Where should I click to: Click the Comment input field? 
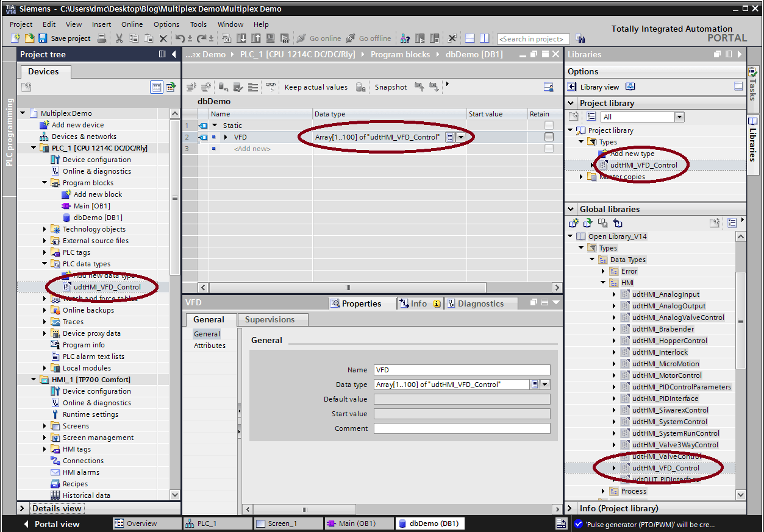(x=462, y=428)
